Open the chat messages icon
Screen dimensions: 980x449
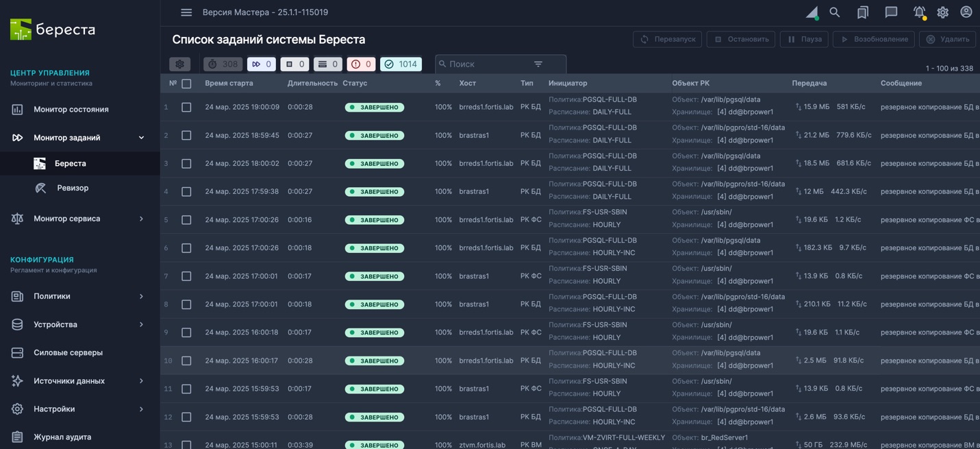tap(891, 12)
